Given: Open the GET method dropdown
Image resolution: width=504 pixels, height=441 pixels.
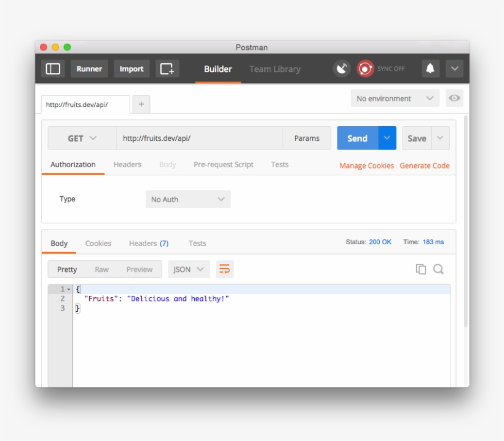Looking at the screenshot, I should click(x=82, y=138).
